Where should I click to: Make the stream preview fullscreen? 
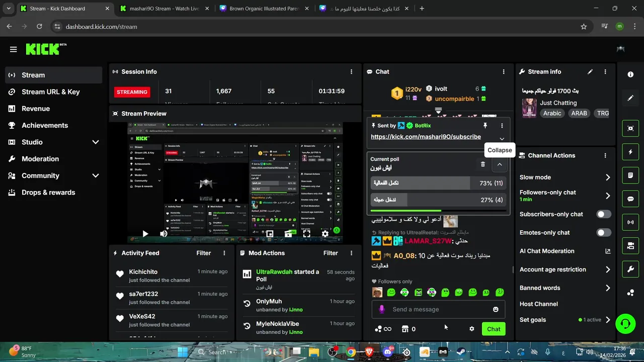pos(306,234)
